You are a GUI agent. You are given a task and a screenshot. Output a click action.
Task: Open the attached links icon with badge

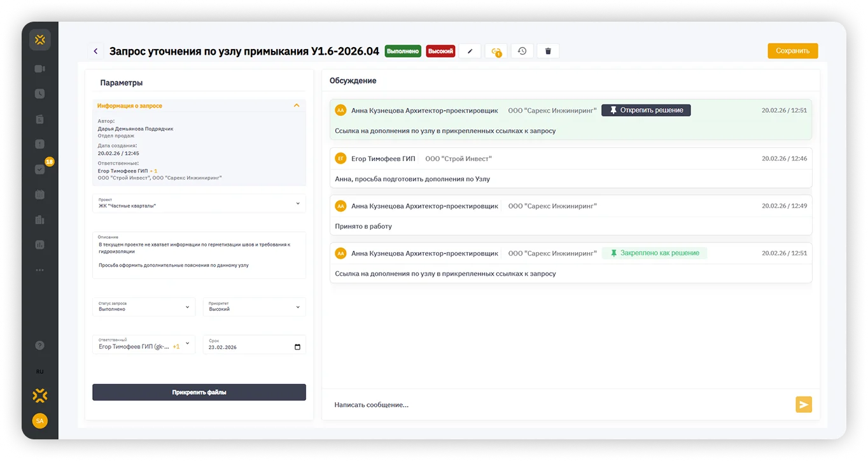pos(496,51)
